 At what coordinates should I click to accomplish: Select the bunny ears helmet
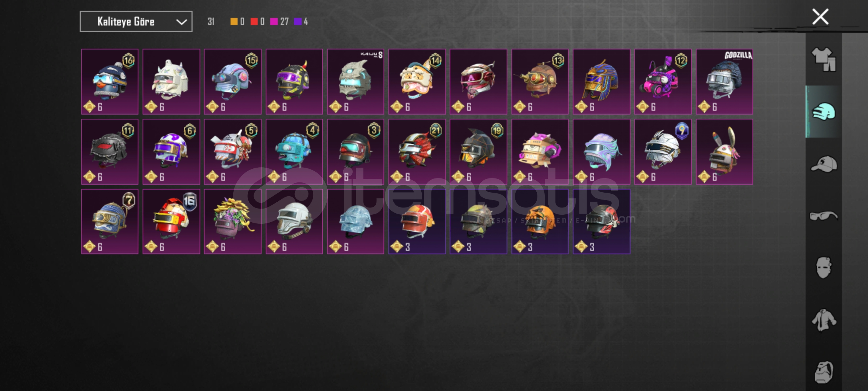[724, 152]
